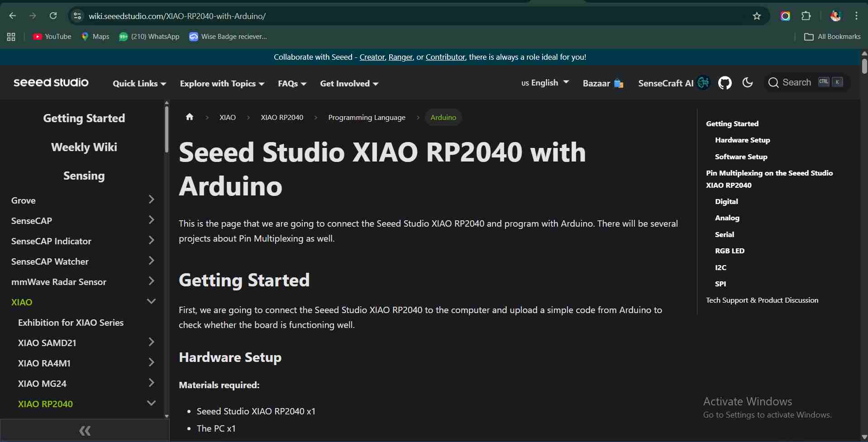The image size is (868, 442).
Task: Open the Maps bookmark
Action: pyautogui.click(x=95, y=37)
